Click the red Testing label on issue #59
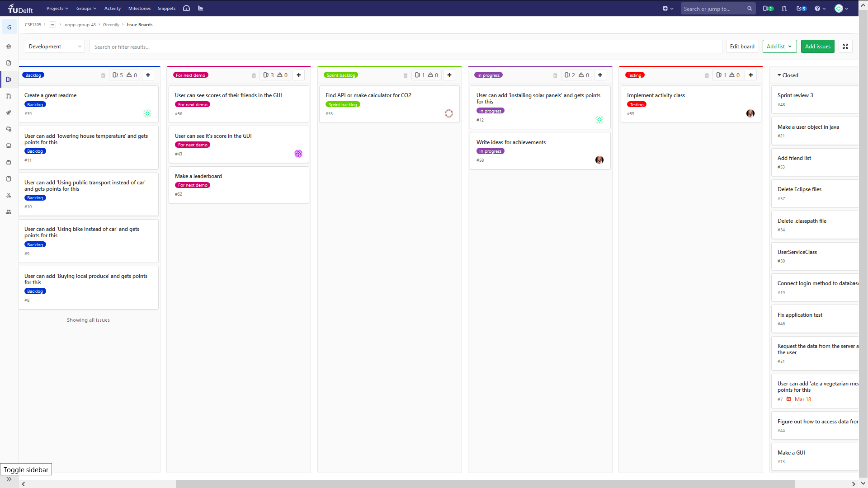 [x=637, y=104]
